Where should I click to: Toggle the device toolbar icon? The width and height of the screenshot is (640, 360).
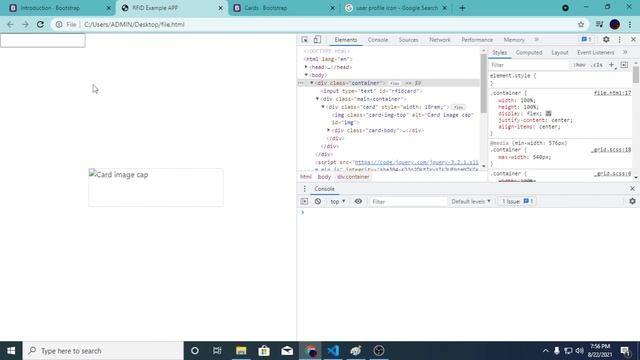pos(317,40)
